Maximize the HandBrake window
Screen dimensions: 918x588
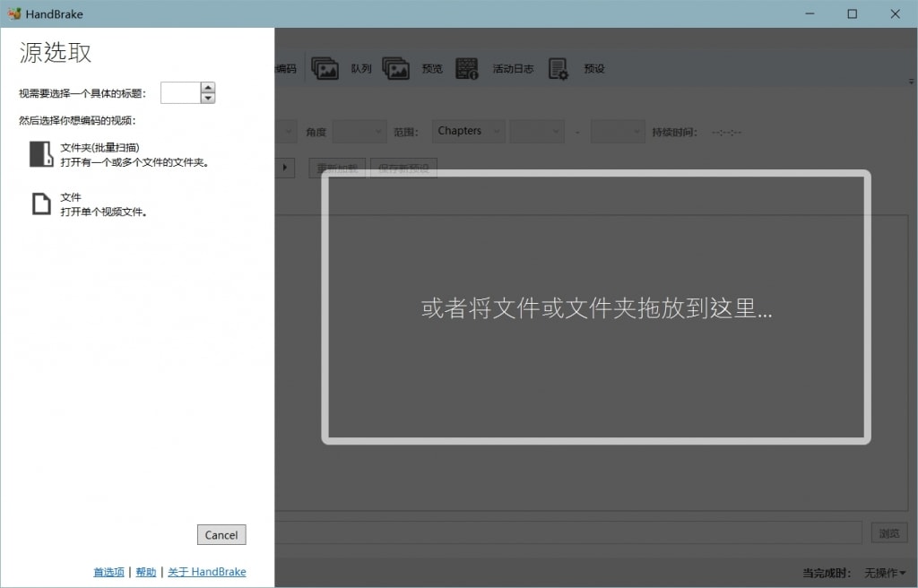pos(853,13)
